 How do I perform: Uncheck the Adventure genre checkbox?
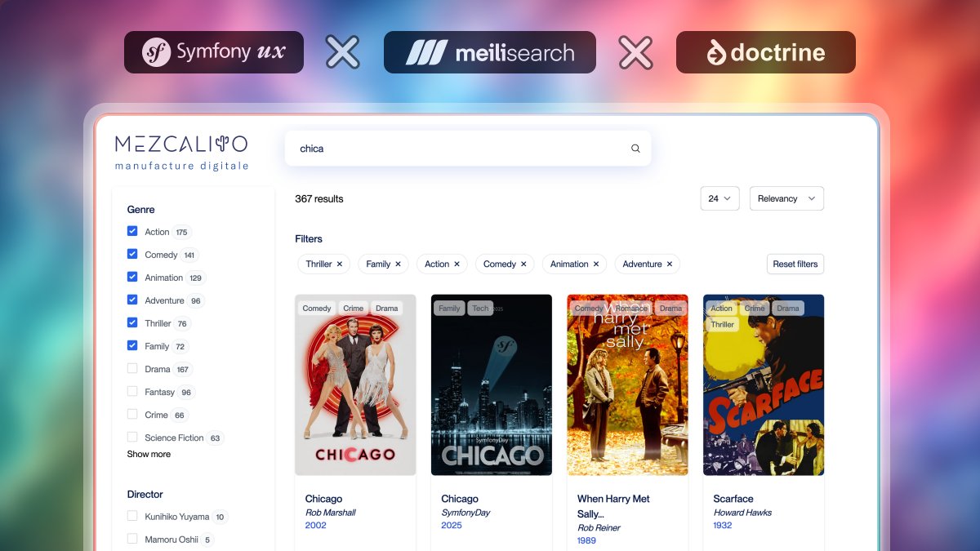tap(132, 300)
